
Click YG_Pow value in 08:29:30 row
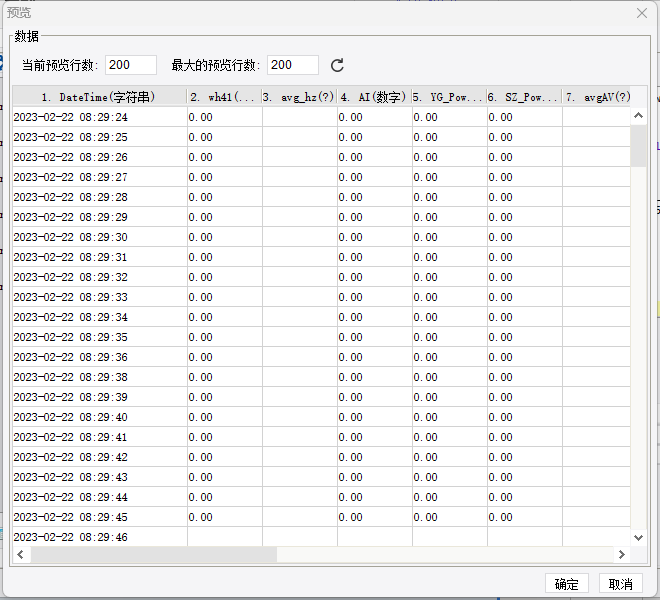pos(450,237)
